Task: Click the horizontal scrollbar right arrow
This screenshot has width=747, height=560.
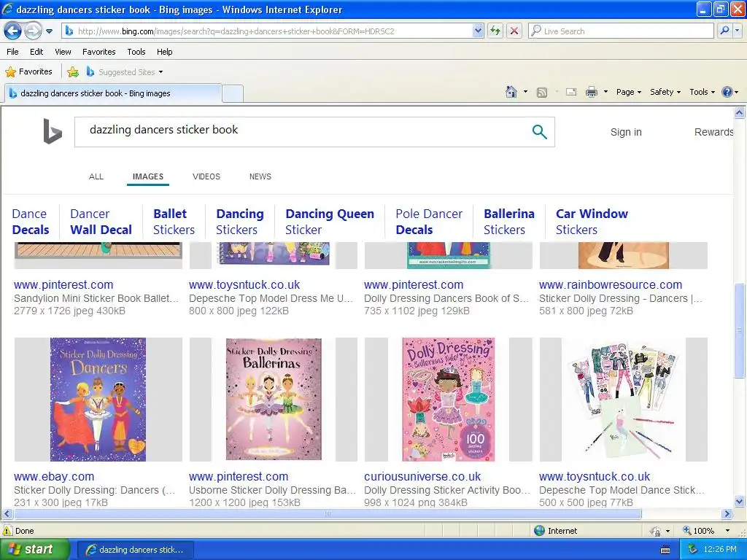Action: point(727,514)
